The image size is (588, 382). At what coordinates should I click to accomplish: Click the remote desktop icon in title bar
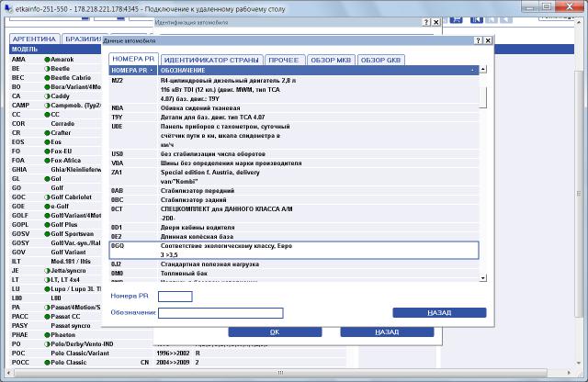click(x=8, y=8)
